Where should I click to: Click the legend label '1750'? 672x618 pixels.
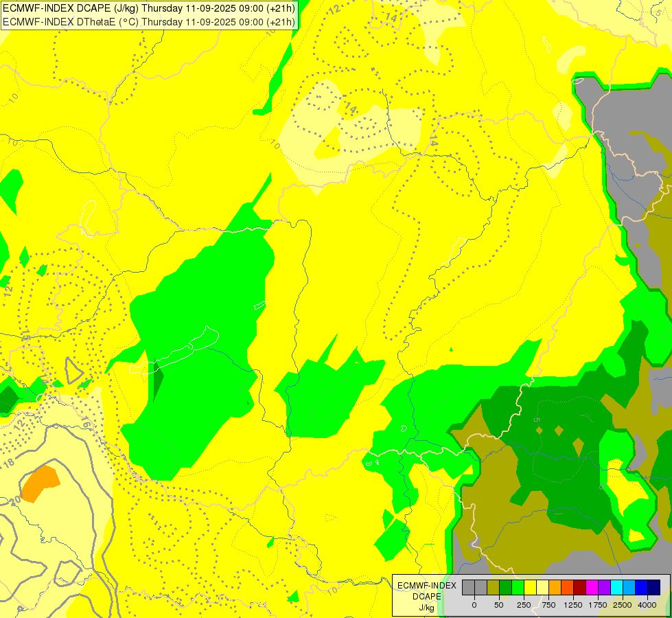[598, 605]
